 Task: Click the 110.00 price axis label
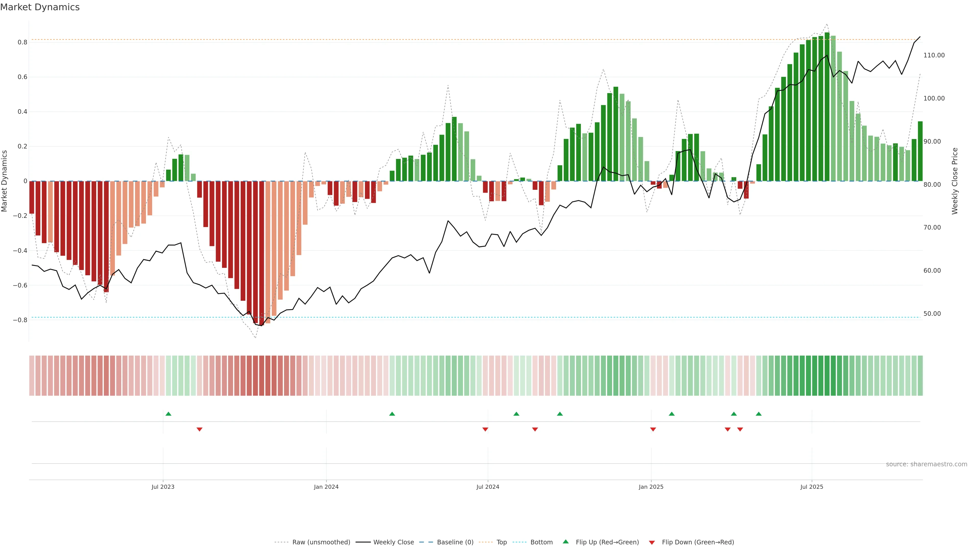[x=934, y=56]
